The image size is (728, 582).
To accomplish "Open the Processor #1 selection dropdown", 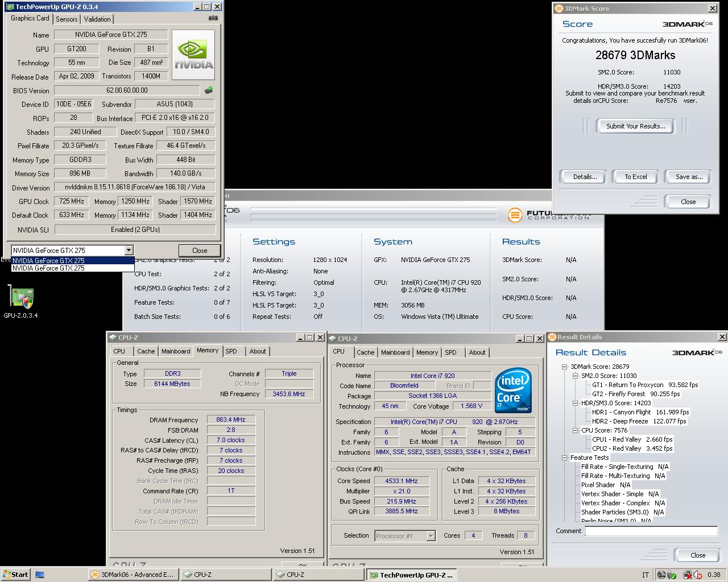I will [431, 535].
